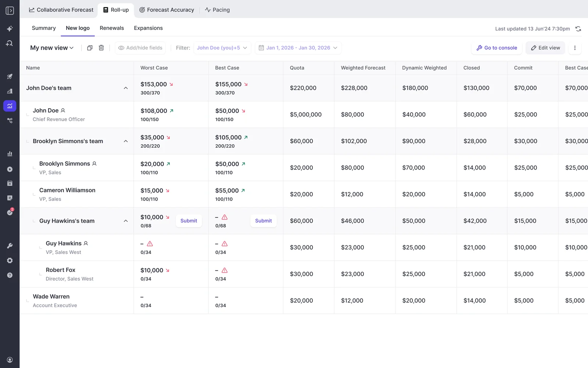This screenshot has height=368, width=588.
Task: Open the user profile icon at bottom
Action: point(10,360)
